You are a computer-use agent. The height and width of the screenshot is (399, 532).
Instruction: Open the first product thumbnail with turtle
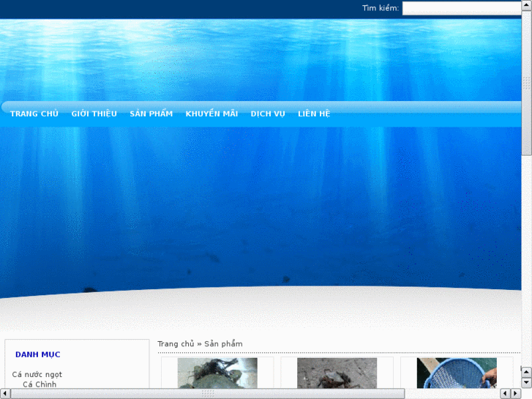[x=217, y=373]
